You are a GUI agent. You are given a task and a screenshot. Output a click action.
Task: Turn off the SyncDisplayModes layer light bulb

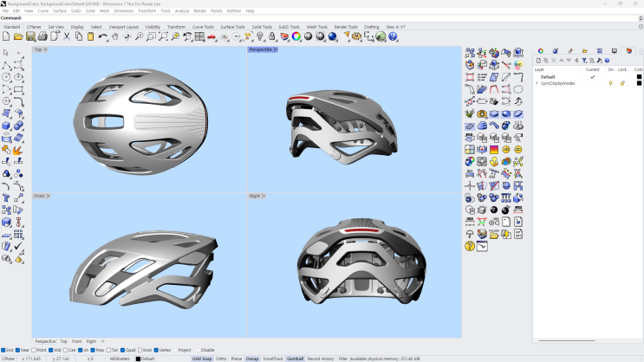pos(610,83)
